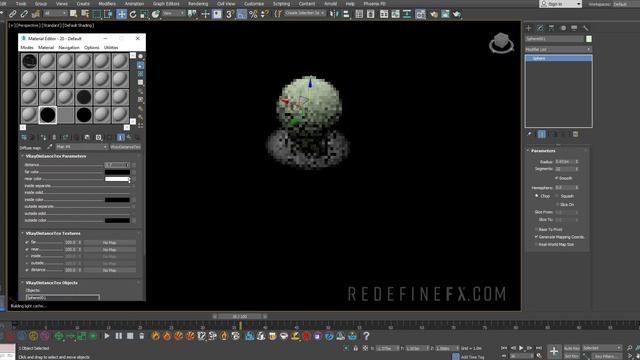Open the Modes menu in Material Editor
640x360 pixels.
coord(27,48)
